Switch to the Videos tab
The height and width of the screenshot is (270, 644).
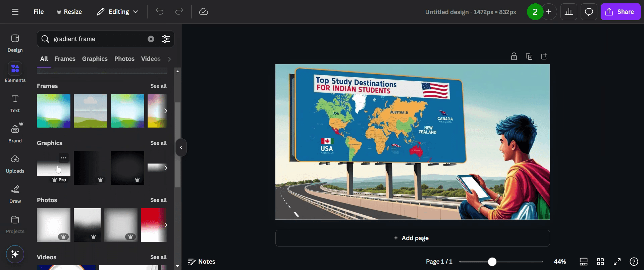[151, 59]
